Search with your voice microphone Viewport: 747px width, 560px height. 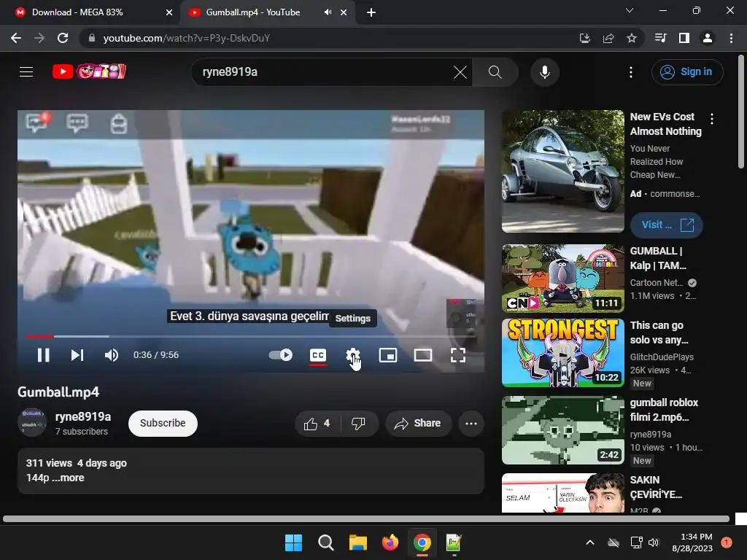pos(544,72)
